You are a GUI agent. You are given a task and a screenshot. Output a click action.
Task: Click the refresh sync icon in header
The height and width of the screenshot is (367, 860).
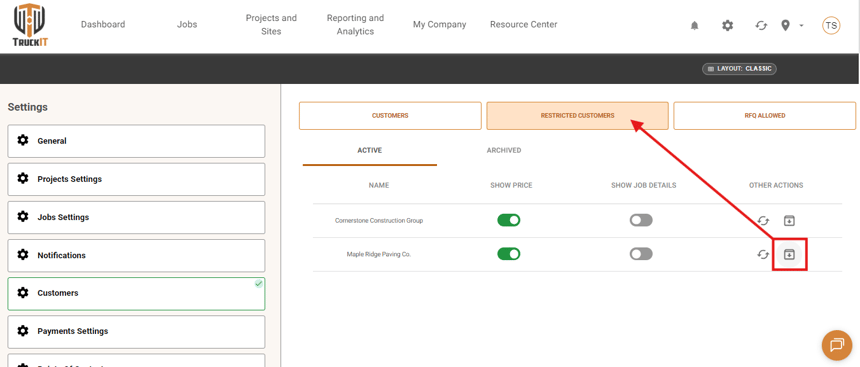(761, 25)
